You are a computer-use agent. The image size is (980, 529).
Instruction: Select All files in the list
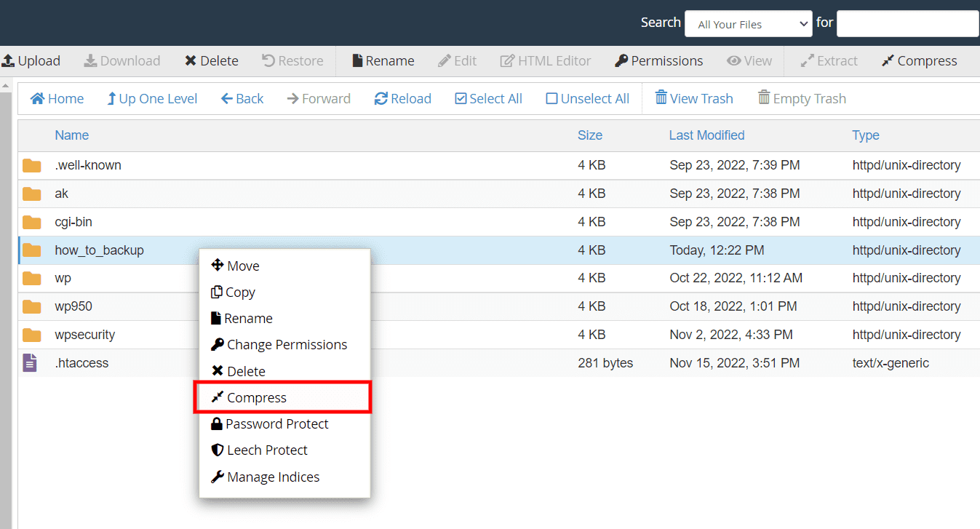[x=488, y=98]
